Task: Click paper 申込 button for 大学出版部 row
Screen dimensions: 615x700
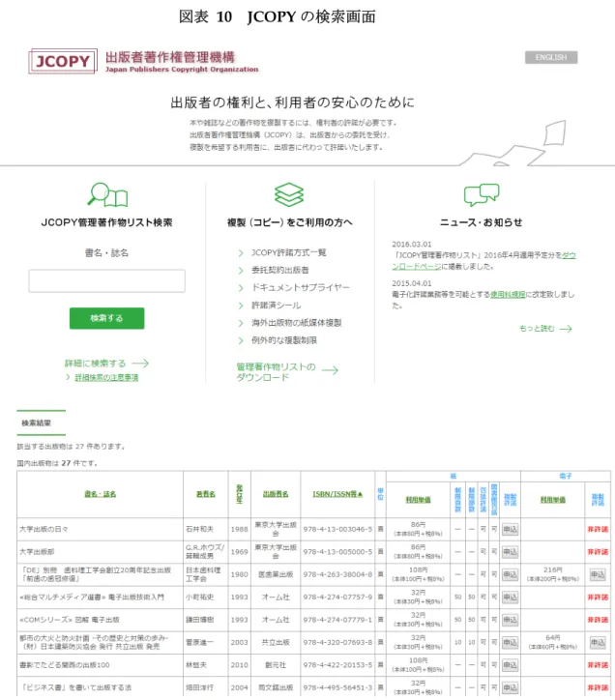Action: (x=510, y=552)
